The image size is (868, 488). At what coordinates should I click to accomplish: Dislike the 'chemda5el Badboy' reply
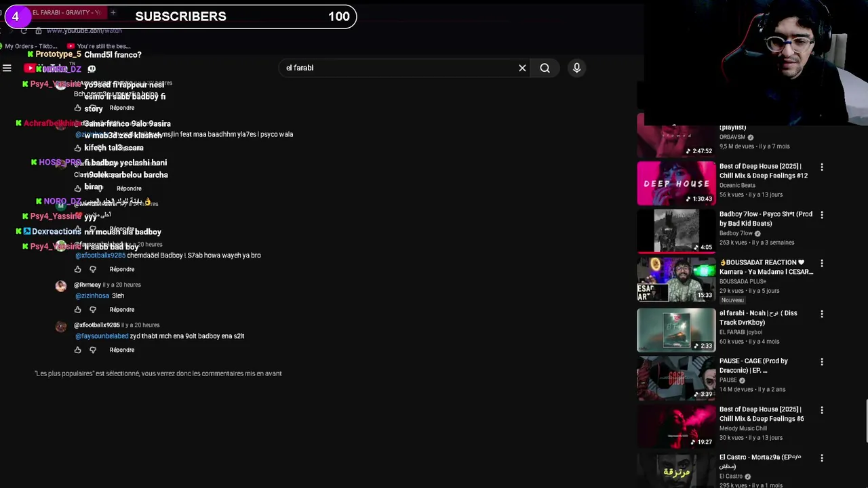point(93,269)
